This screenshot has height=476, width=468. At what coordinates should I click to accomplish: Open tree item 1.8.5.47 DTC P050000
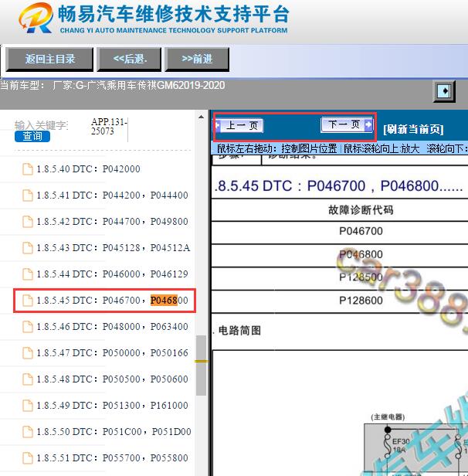[112, 353]
